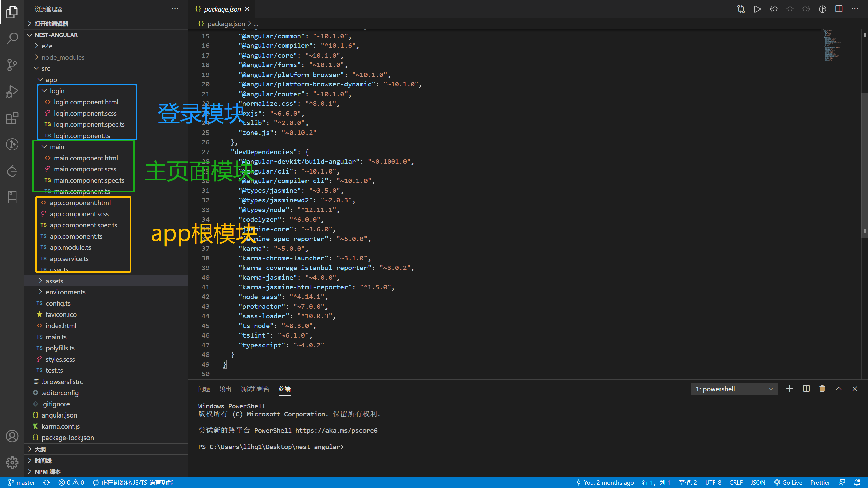Toggle Go Live server in status bar

click(x=788, y=483)
